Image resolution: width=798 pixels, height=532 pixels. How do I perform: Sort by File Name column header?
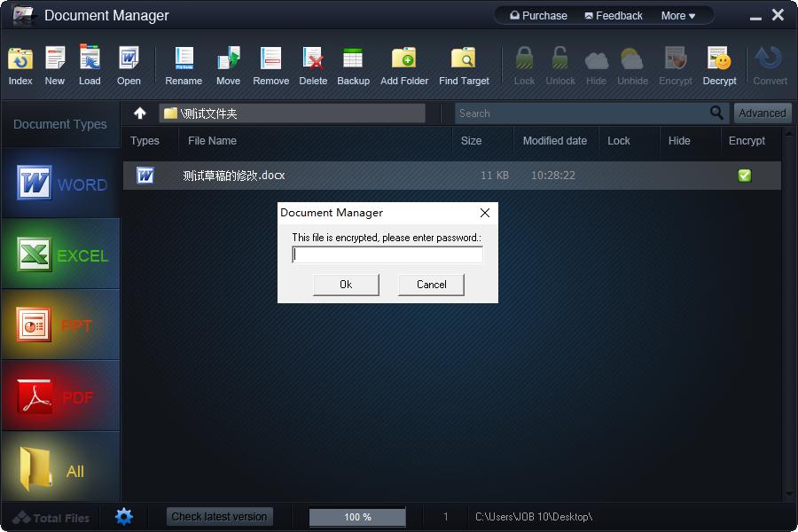(x=212, y=141)
